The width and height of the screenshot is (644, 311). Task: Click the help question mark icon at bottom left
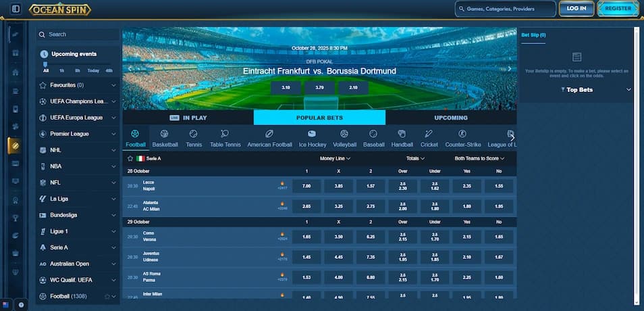click(21, 305)
